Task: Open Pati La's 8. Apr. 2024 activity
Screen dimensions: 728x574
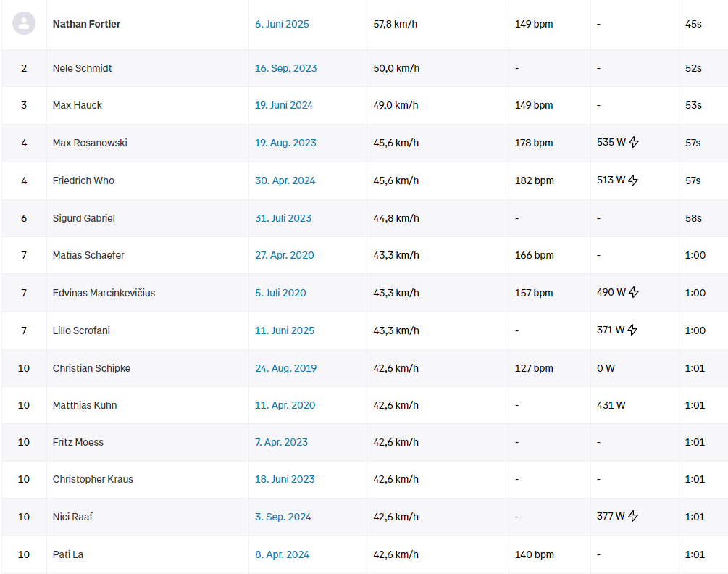Action: 282,554
